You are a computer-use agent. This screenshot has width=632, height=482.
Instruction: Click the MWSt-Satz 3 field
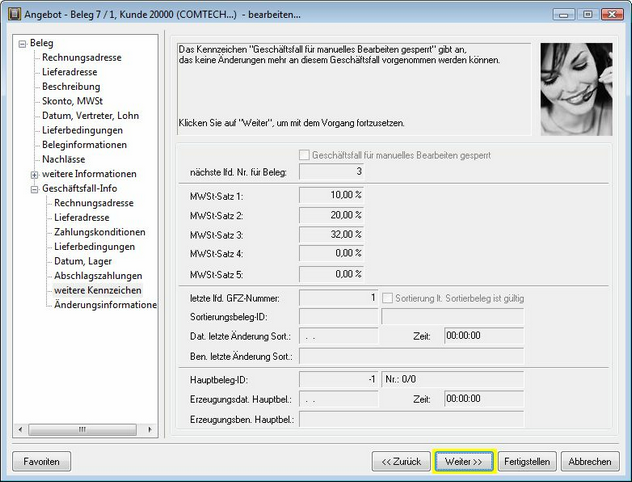tap(331, 234)
